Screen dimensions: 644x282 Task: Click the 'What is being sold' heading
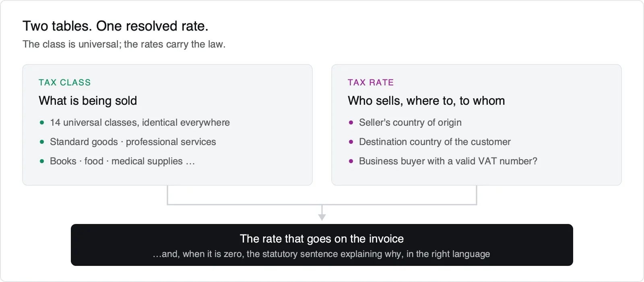[88, 101]
